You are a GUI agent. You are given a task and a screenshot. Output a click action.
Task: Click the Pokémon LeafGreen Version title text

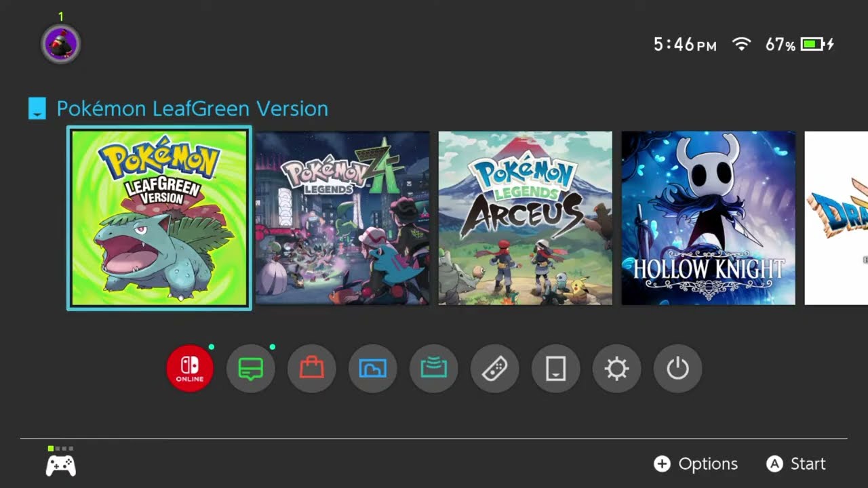(x=193, y=108)
